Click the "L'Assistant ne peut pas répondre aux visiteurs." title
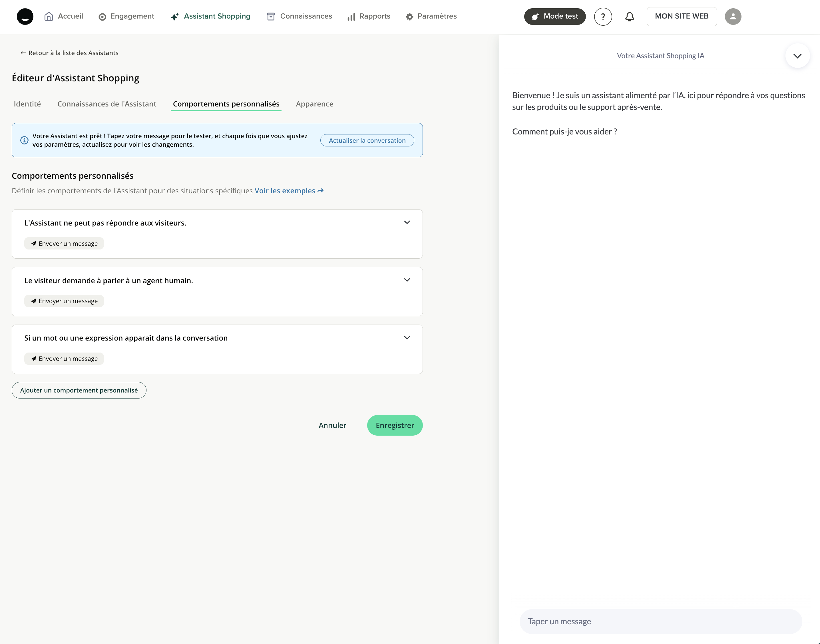This screenshot has height=644, width=820. point(105,223)
